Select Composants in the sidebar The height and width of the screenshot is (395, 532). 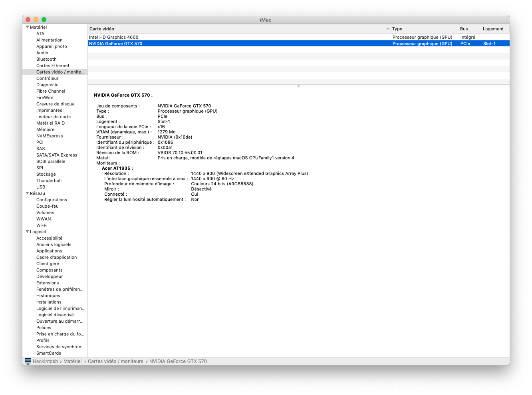point(50,270)
